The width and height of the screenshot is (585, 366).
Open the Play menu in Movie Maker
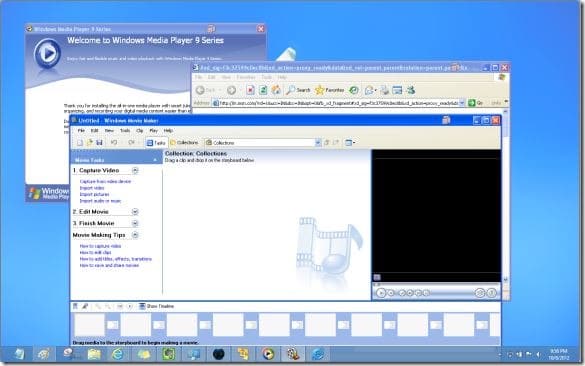pos(153,131)
